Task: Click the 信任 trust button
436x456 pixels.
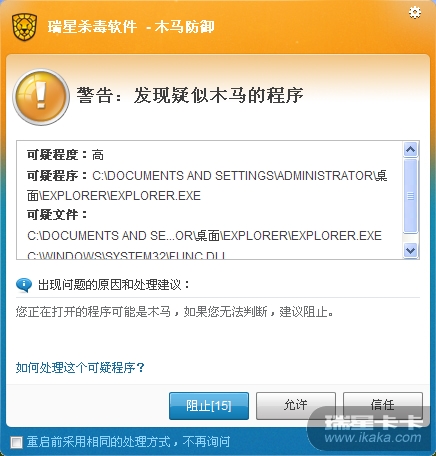Action: (383, 406)
